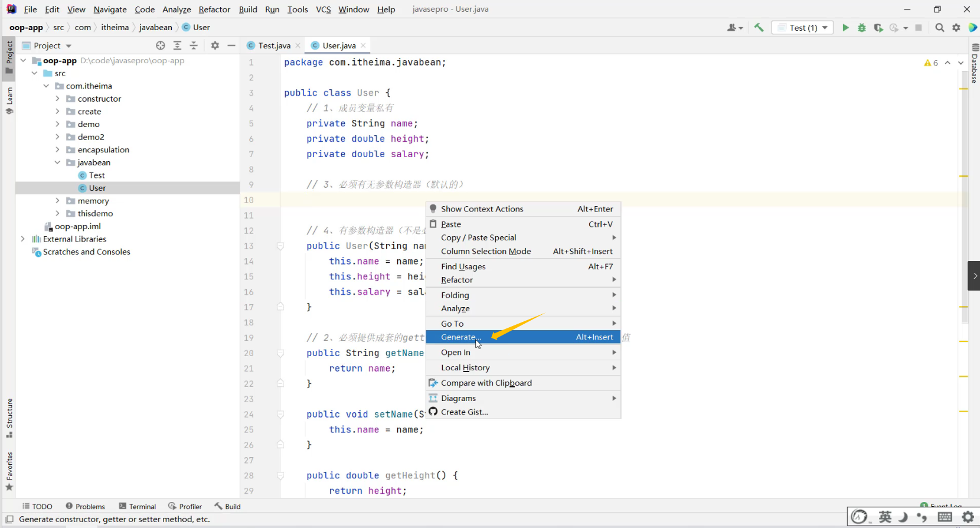Open Search Everywhere magnifier icon
The image size is (980, 528).
pos(940,28)
